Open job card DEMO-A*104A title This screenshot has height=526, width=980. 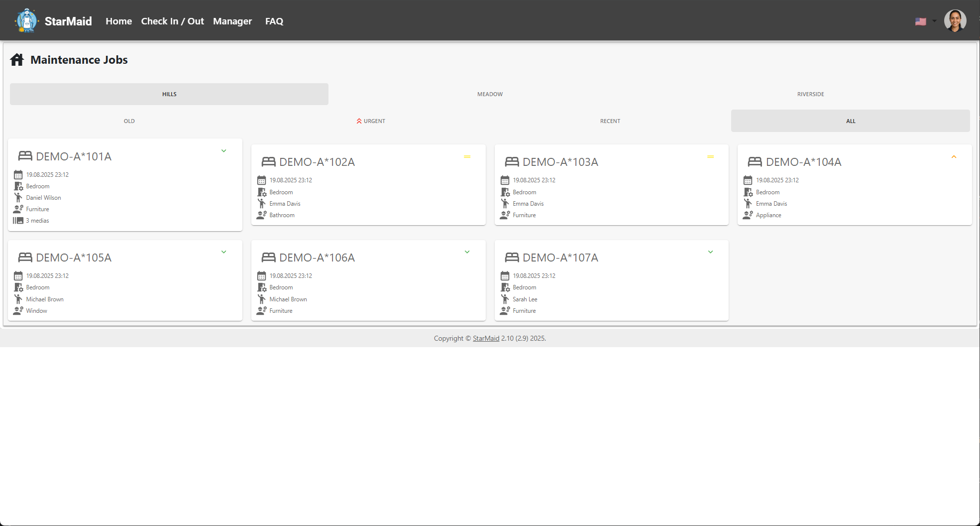[803, 162]
